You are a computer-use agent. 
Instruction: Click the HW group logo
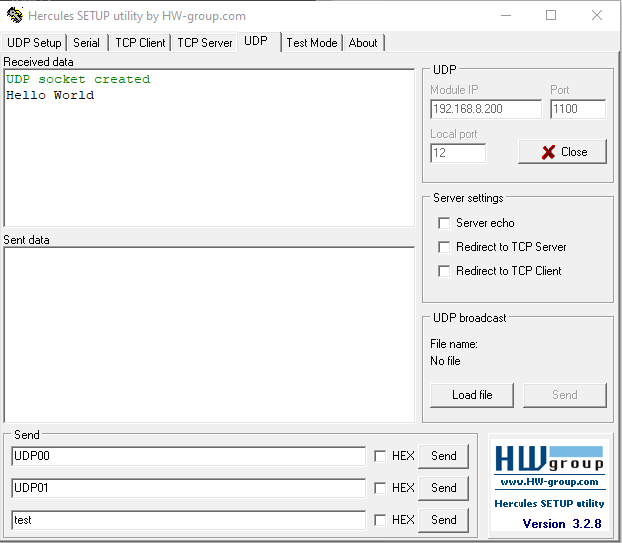pyautogui.click(x=549, y=459)
